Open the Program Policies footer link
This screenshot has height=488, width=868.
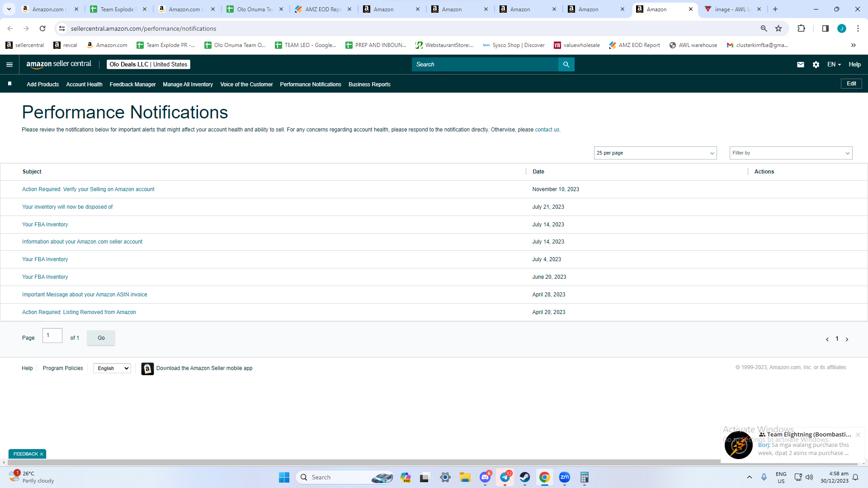[x=63, y=369]
